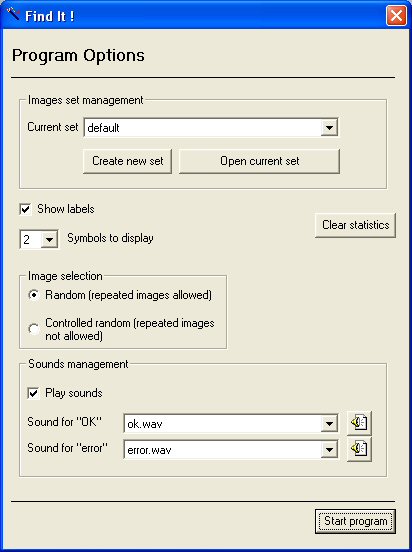
Task: Click the Create new set button
Action: [x=127, y=161]
